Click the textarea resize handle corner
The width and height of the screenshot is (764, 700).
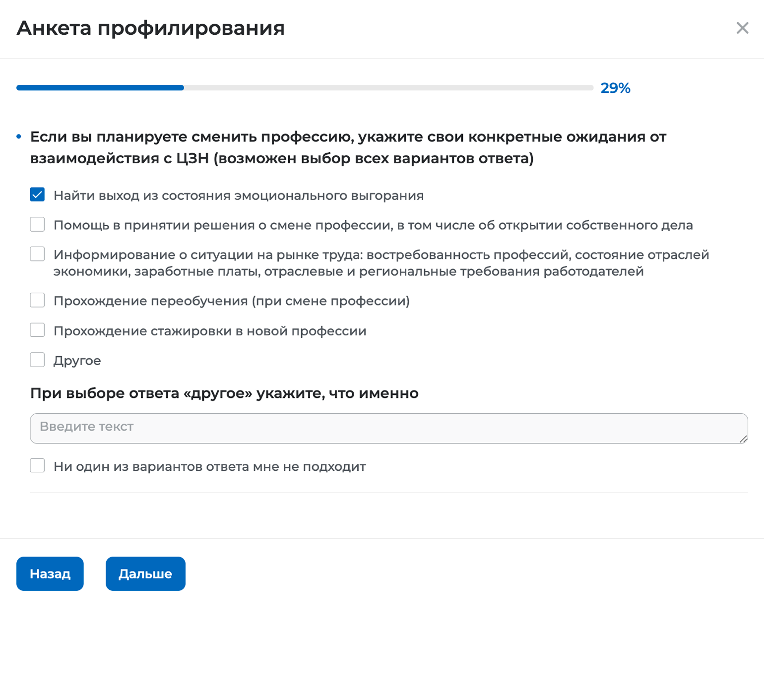click(743, 439)
